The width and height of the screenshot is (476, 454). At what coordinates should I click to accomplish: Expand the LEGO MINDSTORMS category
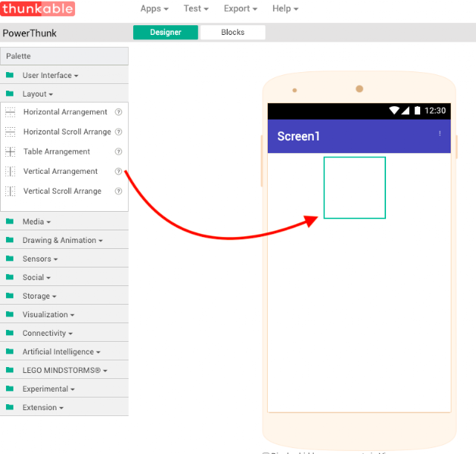pyautogui.click(x=64, y=370)
